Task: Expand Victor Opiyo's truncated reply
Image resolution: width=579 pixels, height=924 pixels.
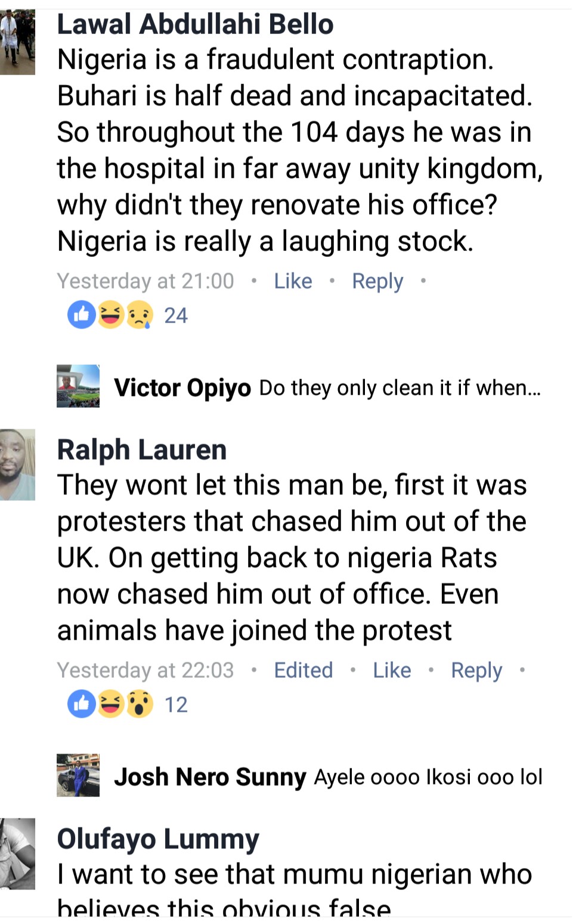Action: tap(400, 388)
